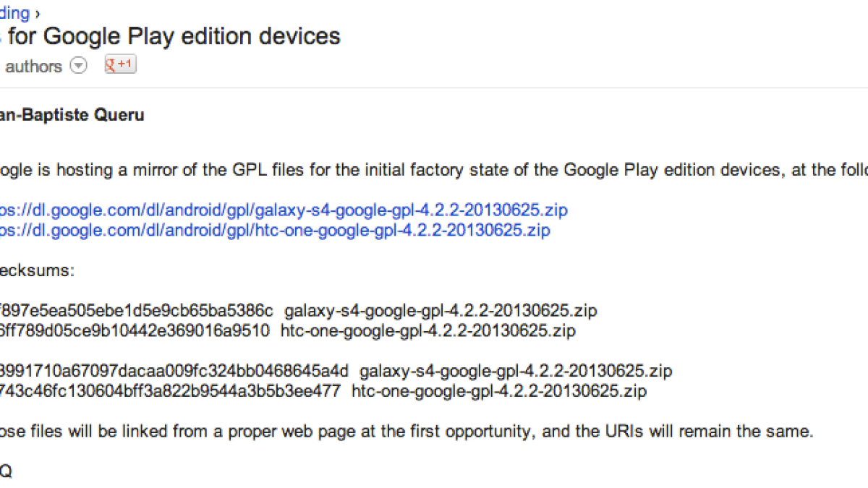The height and width of the screenshot is (488, 868).
Task: Click galaxy-s4 filename beside the 5386c hash
Action: tap(441, 311)
